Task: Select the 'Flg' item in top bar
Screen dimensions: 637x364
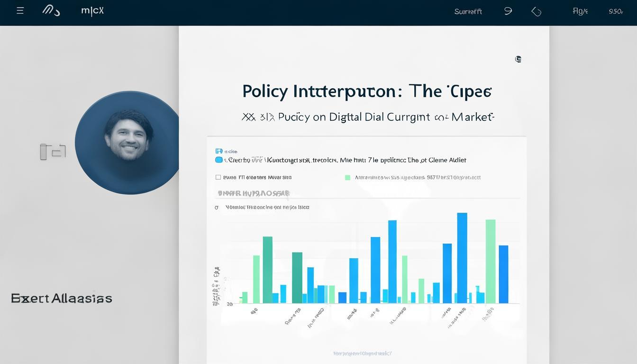Action: (x=580, y=11)
